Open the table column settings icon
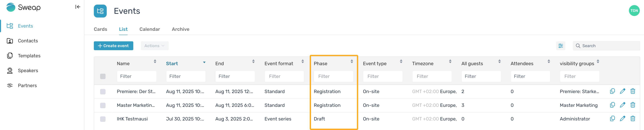 (560, 46)
